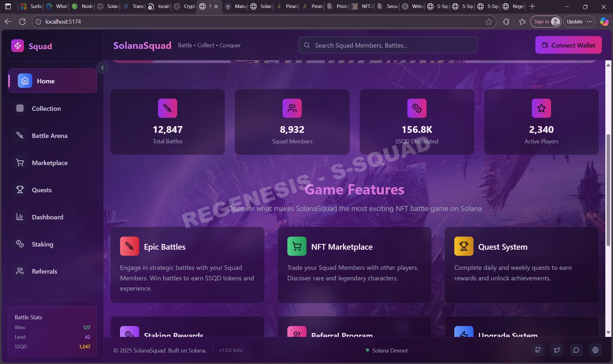Image resolution: width=613 pixels, height=364 pixels.
Task: Click the SolanaSquad header title
Action: 142,45
